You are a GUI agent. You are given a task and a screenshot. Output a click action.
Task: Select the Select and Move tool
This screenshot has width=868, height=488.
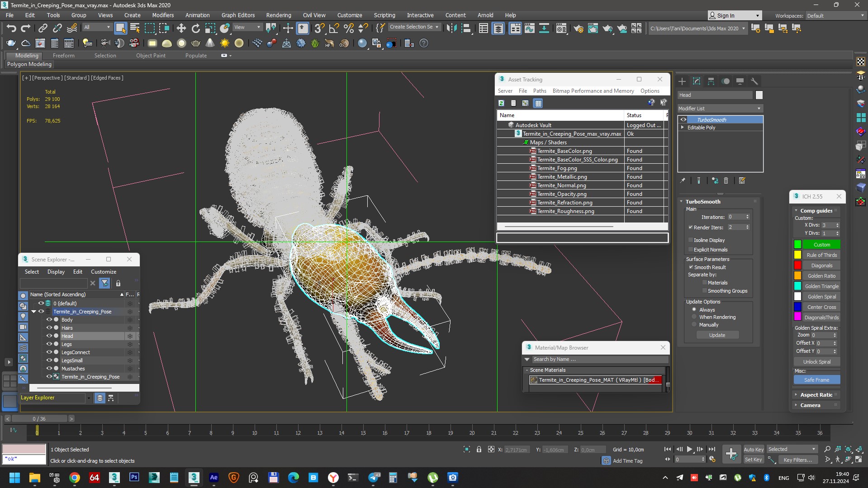click(181, 28)
